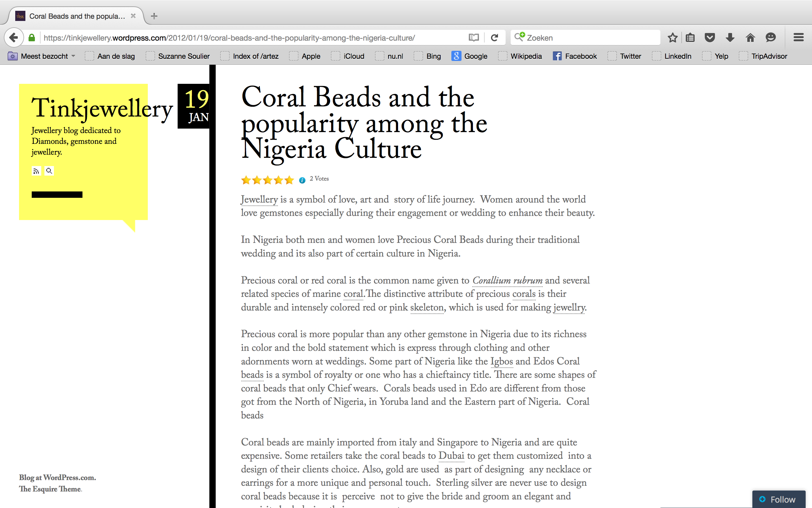Close the Coral Beads tab
Viewport: 812px width, 508px height.
tap(133, 16)
